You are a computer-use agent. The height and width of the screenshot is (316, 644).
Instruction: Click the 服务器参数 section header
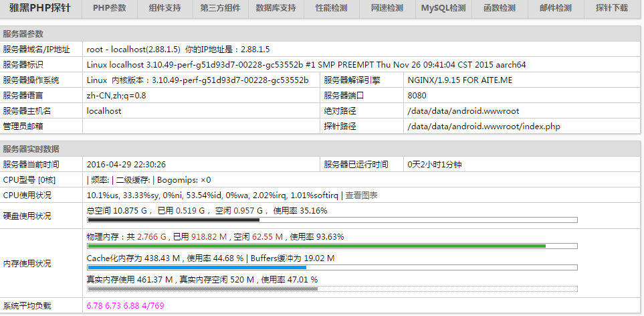coord(24,33)
